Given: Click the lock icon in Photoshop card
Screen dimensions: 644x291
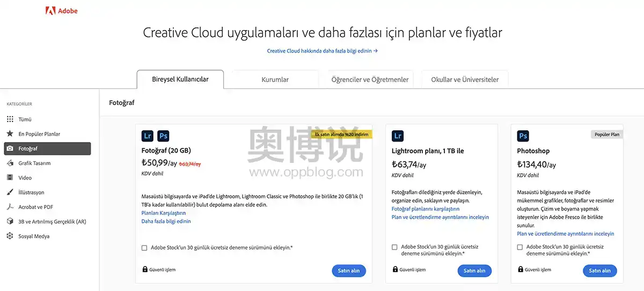Looking at the screenshot, I should [x=520, y=270].
